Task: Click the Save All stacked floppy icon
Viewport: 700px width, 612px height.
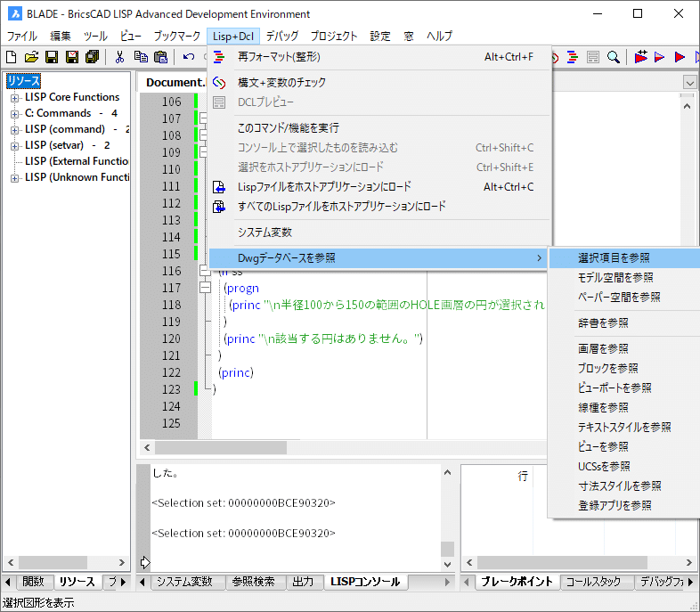Action: (x=93, y=57)
